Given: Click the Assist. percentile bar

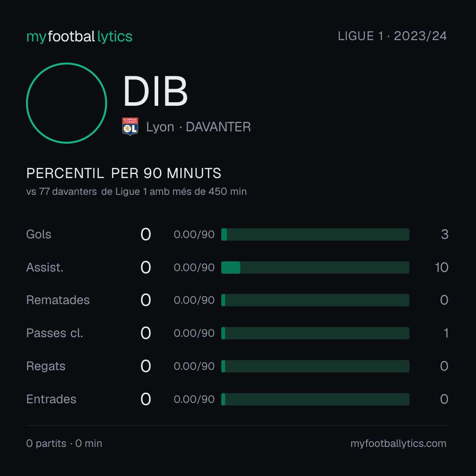Looking at the screenshot, I should click(x=315, y=268).
